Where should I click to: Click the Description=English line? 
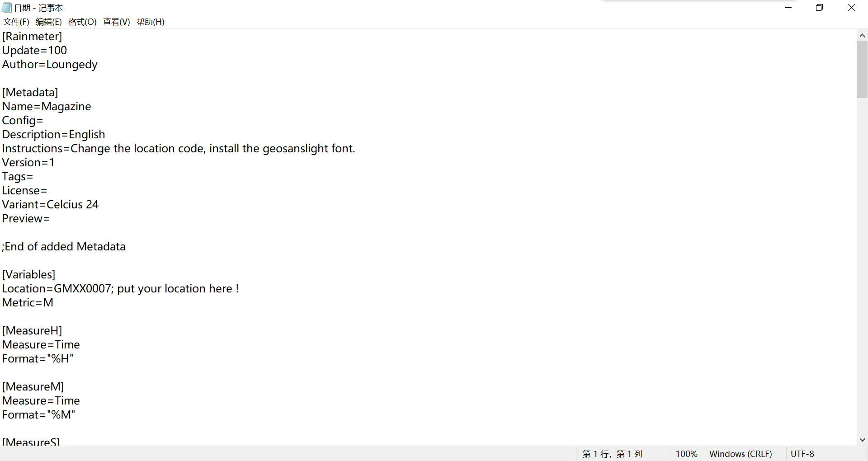pyautogui.click(x=53, y=134)
